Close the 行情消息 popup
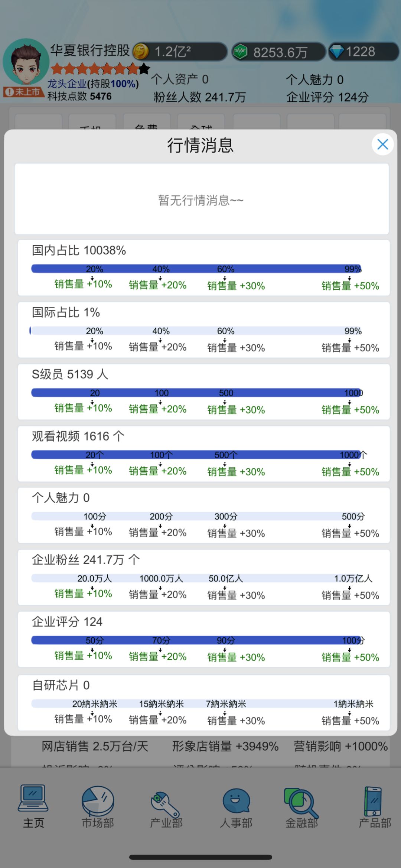Screen dimensions: 401x868 coord(383,144)
